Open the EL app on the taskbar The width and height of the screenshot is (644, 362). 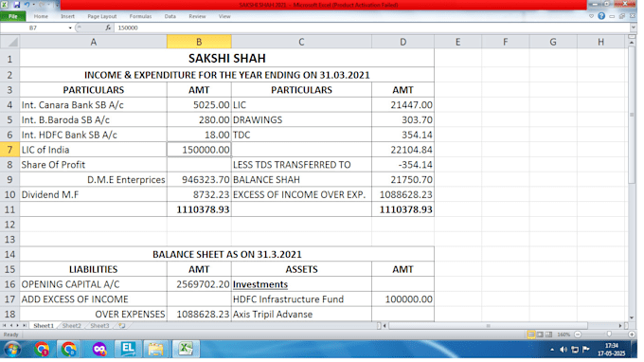tap(128, 350)
